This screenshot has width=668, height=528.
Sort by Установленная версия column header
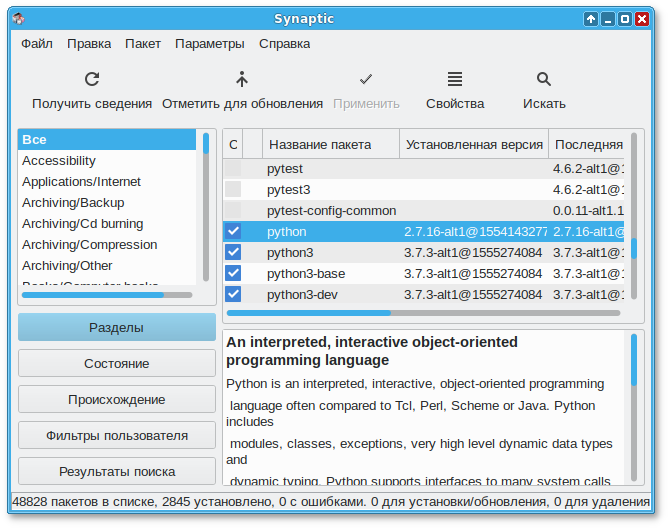coord(474,144)
